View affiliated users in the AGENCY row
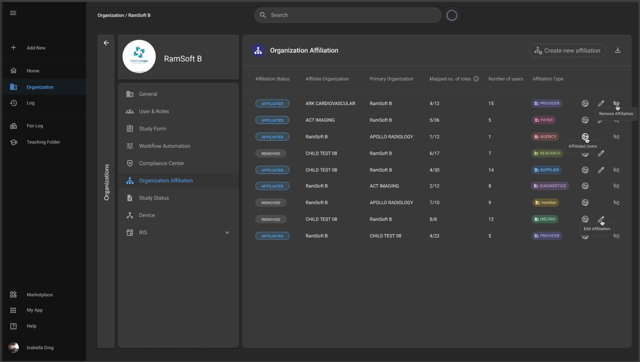This screenshot has height=362, width=640. pyautogui.click(x=585, y=136)
